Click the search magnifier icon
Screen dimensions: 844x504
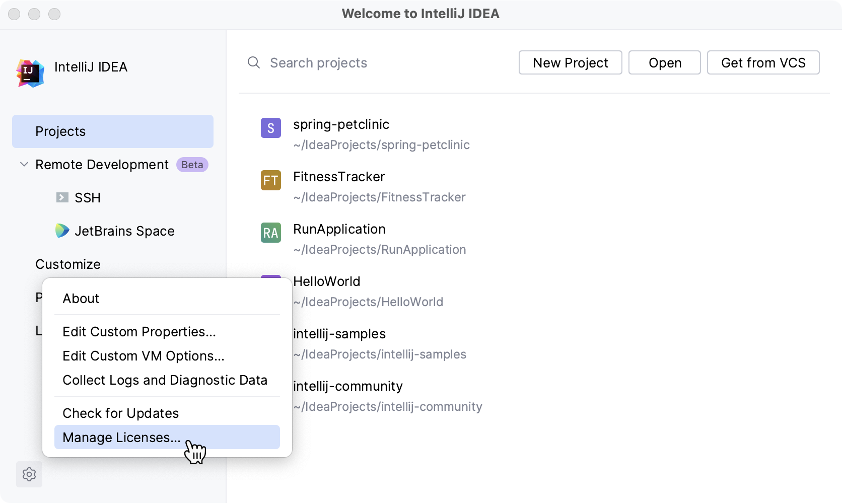(254, 62)
